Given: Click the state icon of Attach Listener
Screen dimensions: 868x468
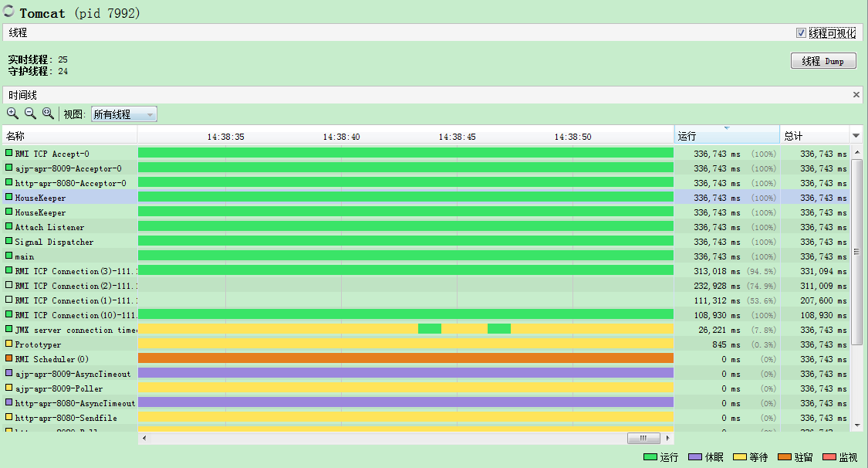Looking at the screenshot, I should click(8, 226).
